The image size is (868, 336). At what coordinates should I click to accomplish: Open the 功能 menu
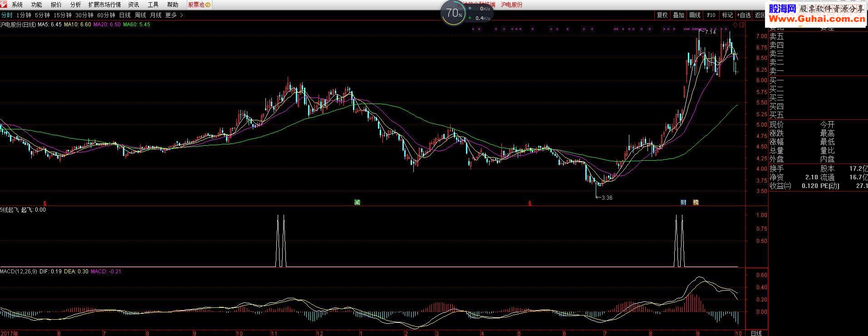(x=37, y=5)
